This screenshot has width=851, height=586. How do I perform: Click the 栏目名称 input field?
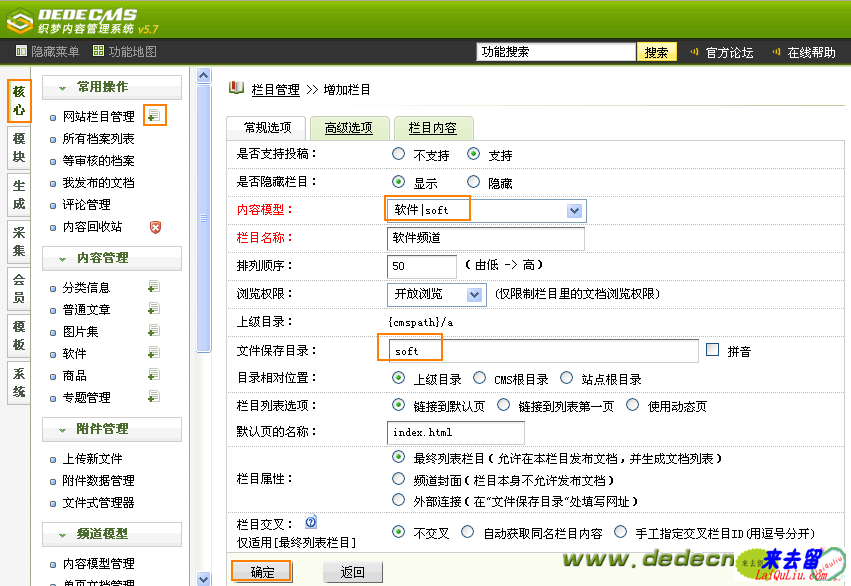tap(485, 239)
